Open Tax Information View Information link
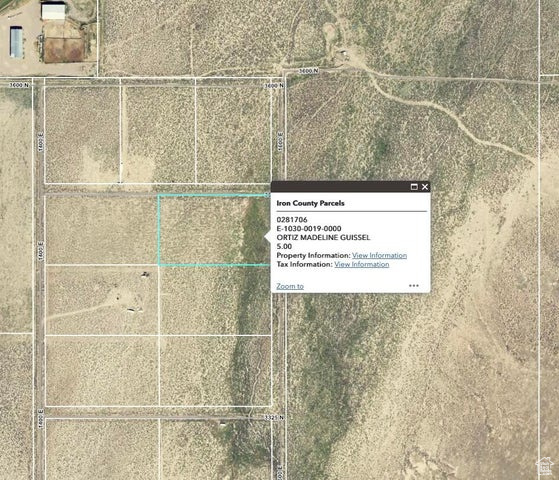 coord(361,264)
